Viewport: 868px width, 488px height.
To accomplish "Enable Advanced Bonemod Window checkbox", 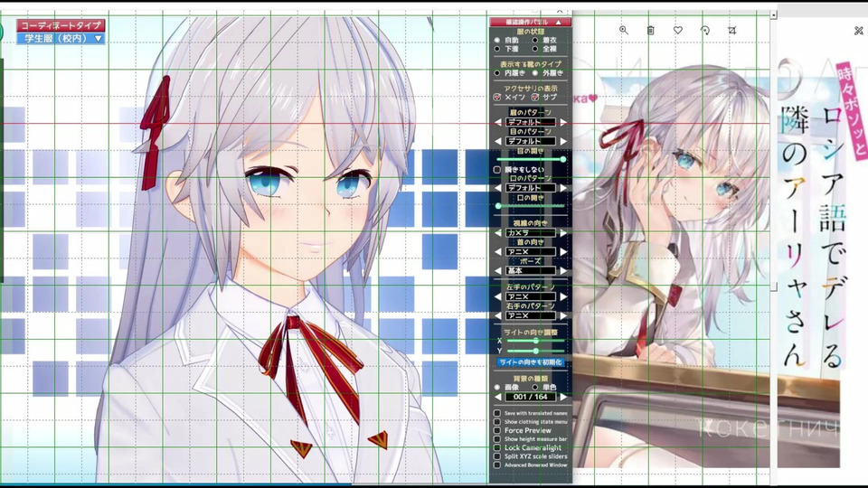I will tap(497, 465).
